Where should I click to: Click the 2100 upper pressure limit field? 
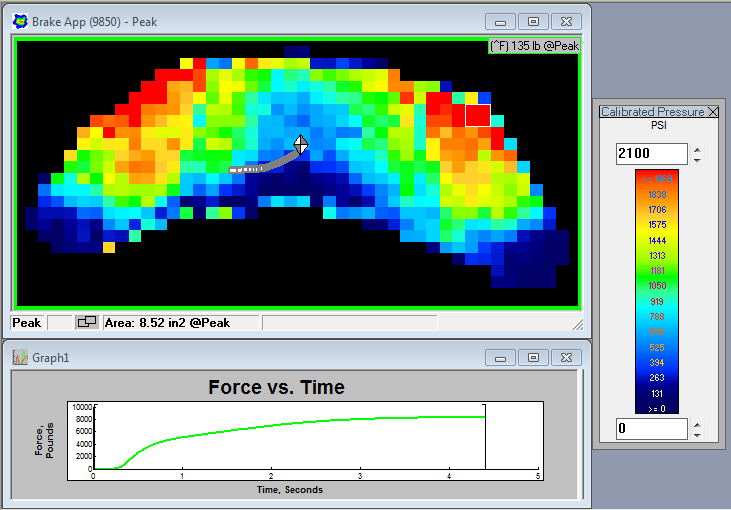click(x=651, y=154)
